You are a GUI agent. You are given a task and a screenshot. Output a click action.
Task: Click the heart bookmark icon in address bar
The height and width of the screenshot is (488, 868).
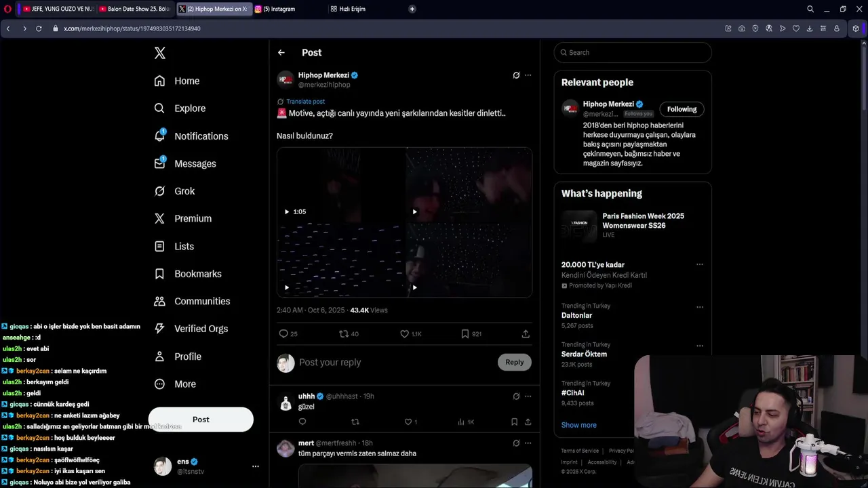[796, 28]
